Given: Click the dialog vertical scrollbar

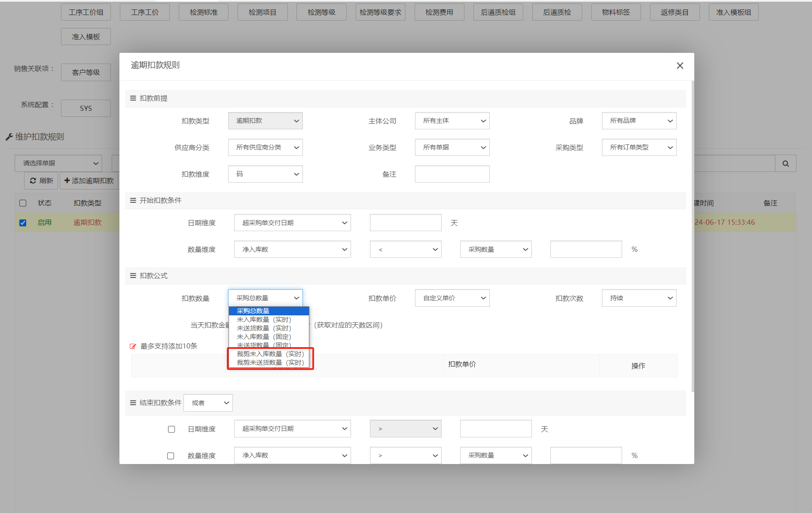Looking at the screenshot, I should [693, 236].
